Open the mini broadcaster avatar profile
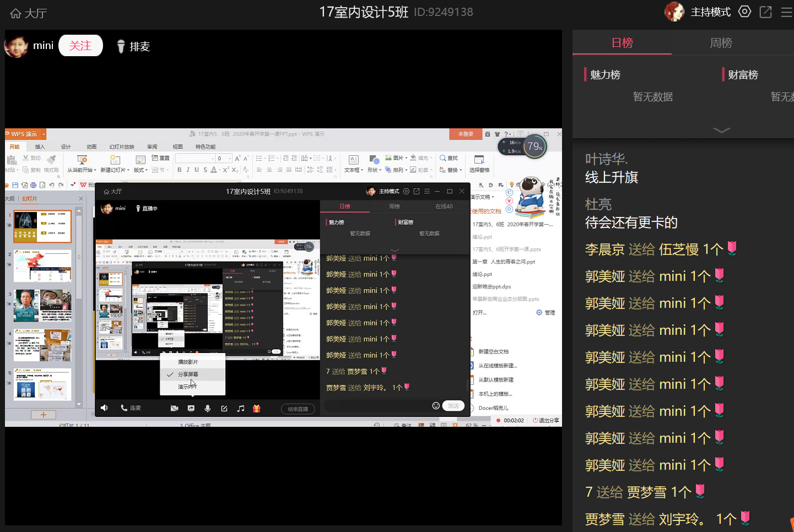 pos(15,46)
